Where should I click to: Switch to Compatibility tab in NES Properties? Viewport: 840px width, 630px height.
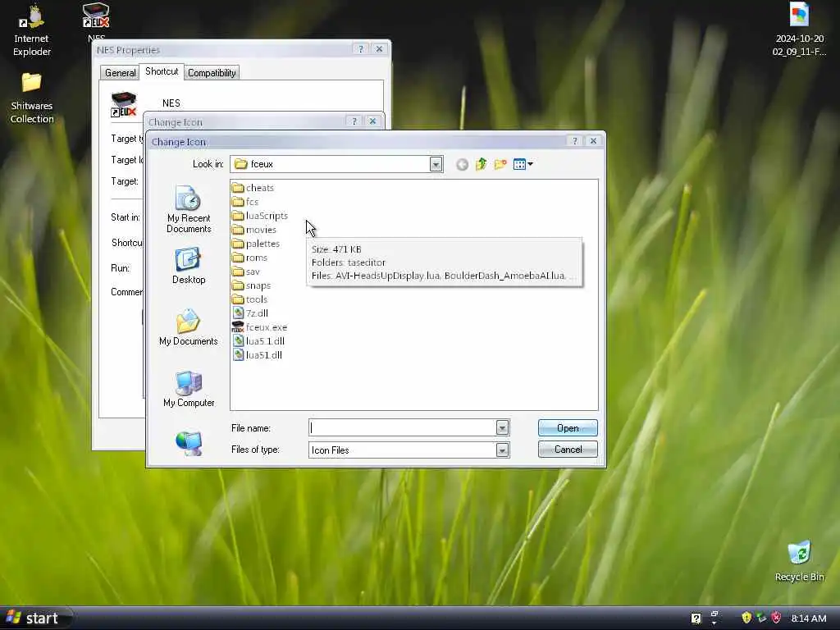click(x=212, y=73)
